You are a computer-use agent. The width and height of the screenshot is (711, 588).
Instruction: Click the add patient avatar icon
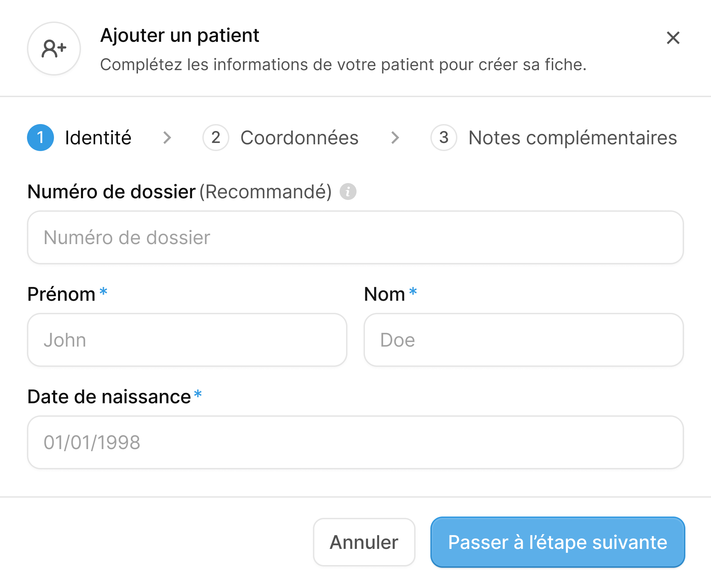tap(54, 49)
